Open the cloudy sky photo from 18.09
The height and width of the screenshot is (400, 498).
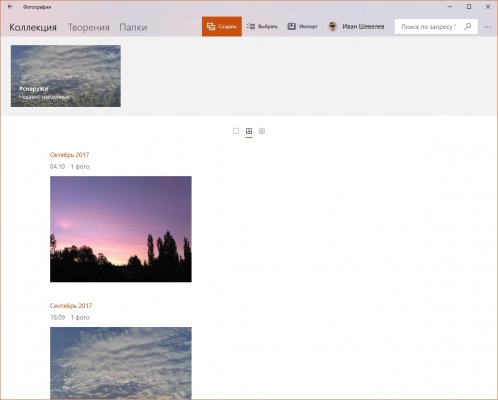[x=121, y=363]
